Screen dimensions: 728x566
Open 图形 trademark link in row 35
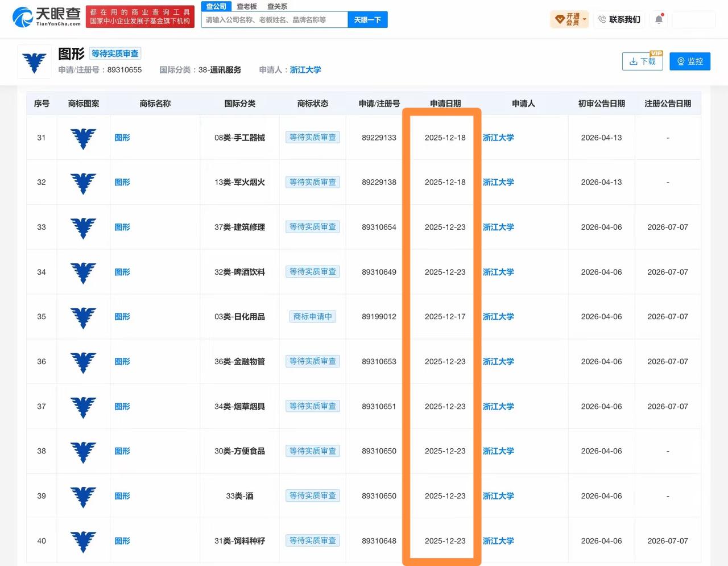tap(122, 317)
